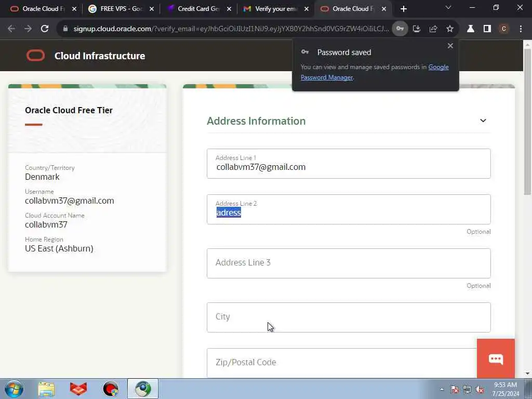Collapse the Address Information section
Image resolution: width=532 pixels, height=399 pixels.
click(483, 121)
